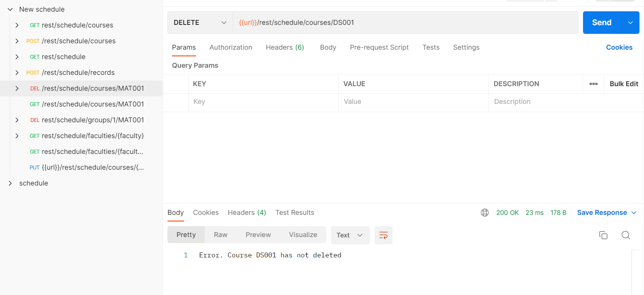The width and height of the screenshot is (644, 295).
Task: Click Bulk Edit for query params
Action: click(x=623, y=84)
